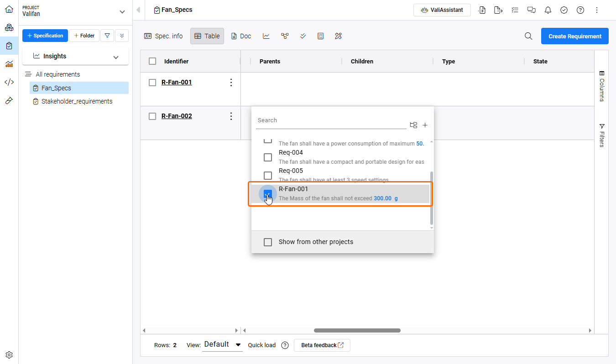Switch to the Doc tab
Viewport: 616px width, 364px height.
click(241, 36)
